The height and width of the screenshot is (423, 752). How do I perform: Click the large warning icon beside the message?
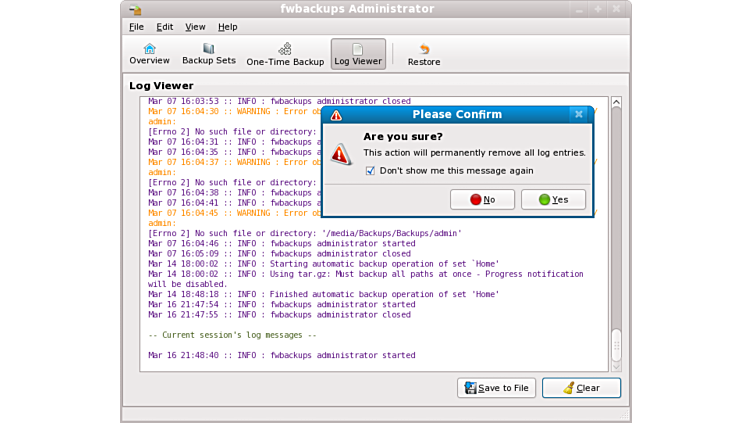[341, 154]
